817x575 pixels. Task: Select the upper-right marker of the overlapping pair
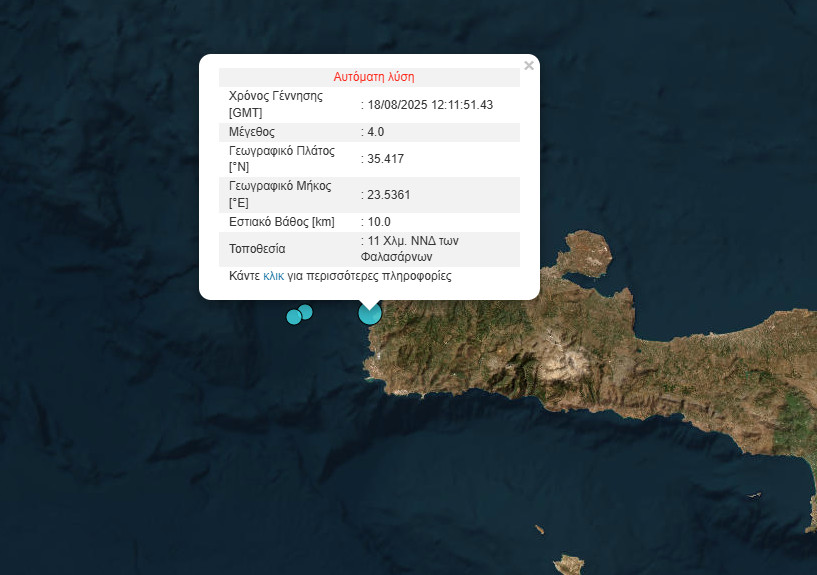tap(306, 311)
